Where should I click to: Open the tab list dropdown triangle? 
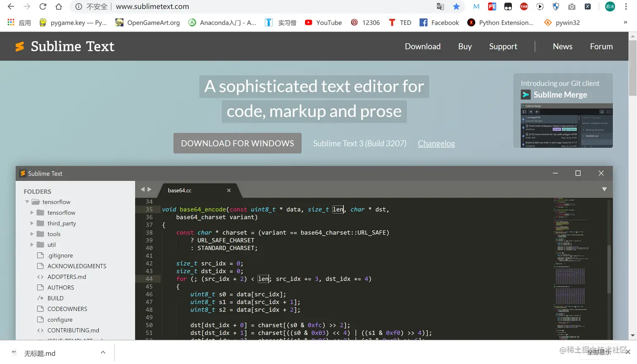coord(604,190)
